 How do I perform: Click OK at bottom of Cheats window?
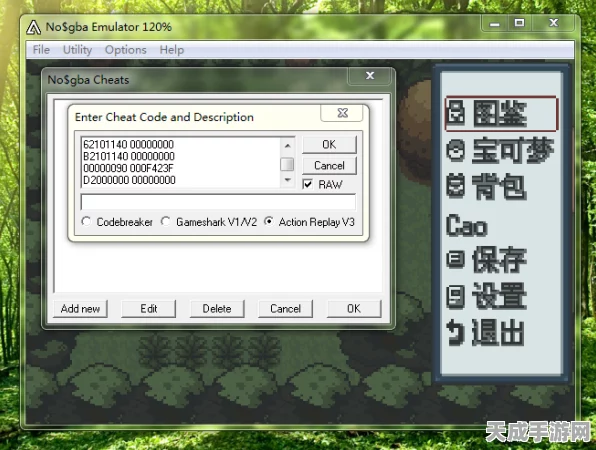click(354, 309)
